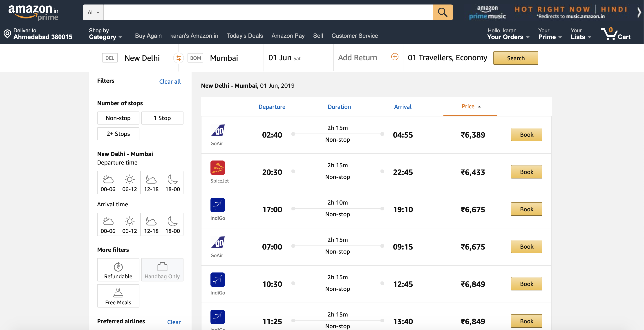This screenshot has height=330, width=644.
Task: Click the Clear all filters link
Action: [x=170, y=82]
